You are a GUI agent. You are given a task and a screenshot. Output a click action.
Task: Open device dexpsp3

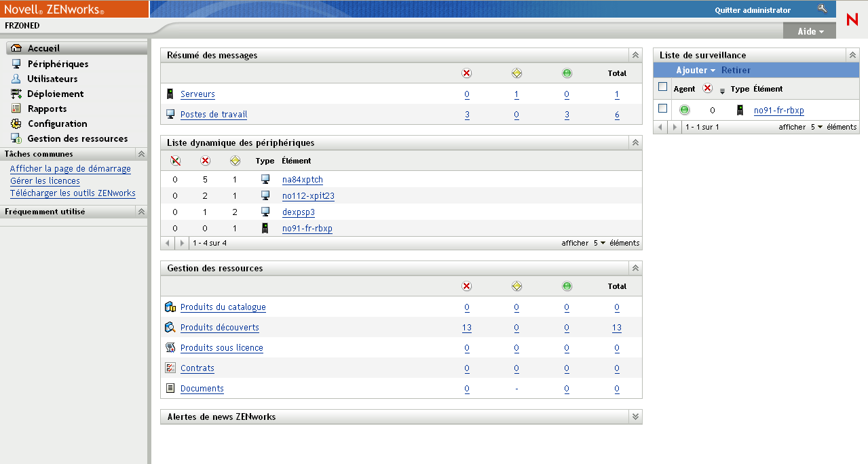299,212
